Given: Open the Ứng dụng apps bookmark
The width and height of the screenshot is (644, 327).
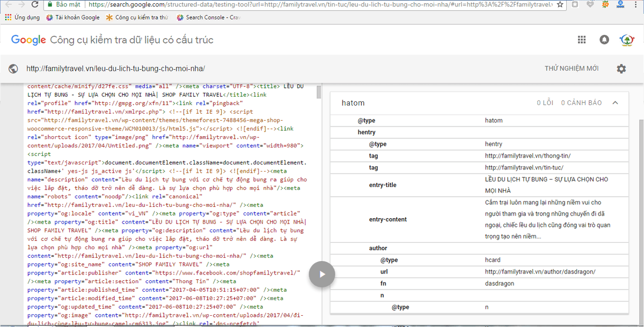Looking at the screenshot, I should [x=22, y=18].
